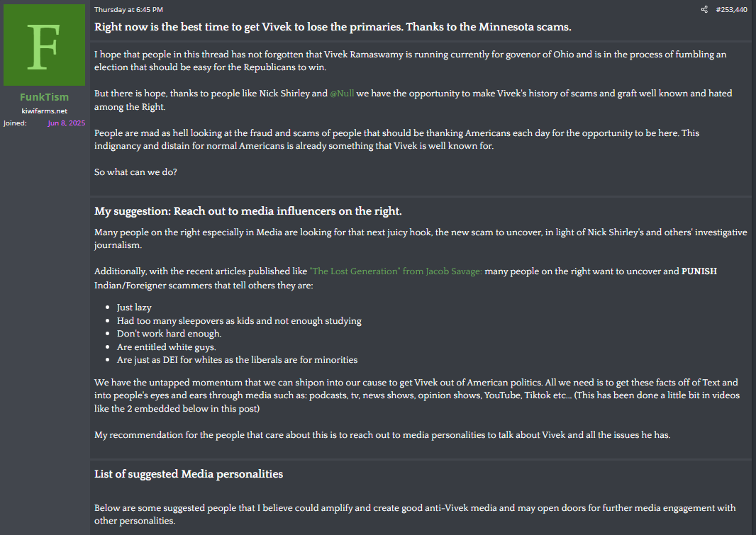This screenshot has height=535, width=756.
Task: Click the bold word PUNISH
Action: click(699, 271)
